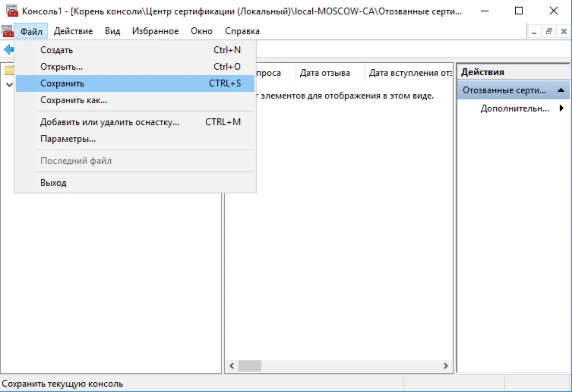Open the Справка menu
Viewport: 572px width, 392px height.
tap(242, 31)
